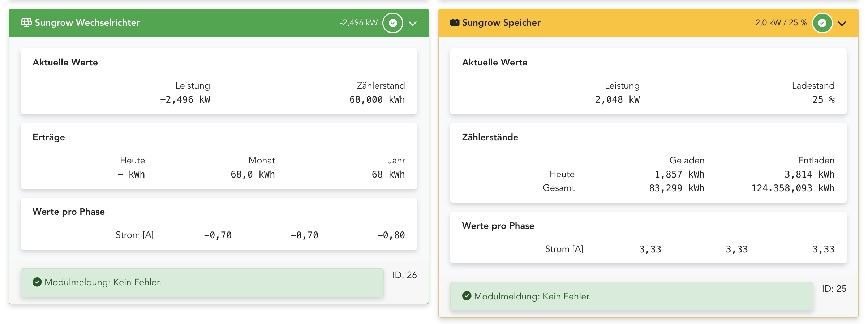Click the -2,496 kW header power reading
The height and width of the screenshot is (324, 868).
pos(358,22)
